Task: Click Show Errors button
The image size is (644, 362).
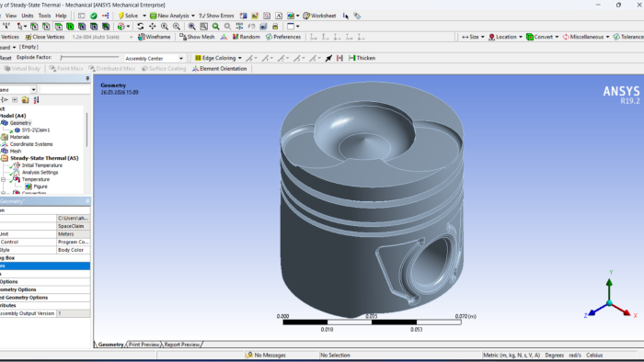Action: [216, 16]
